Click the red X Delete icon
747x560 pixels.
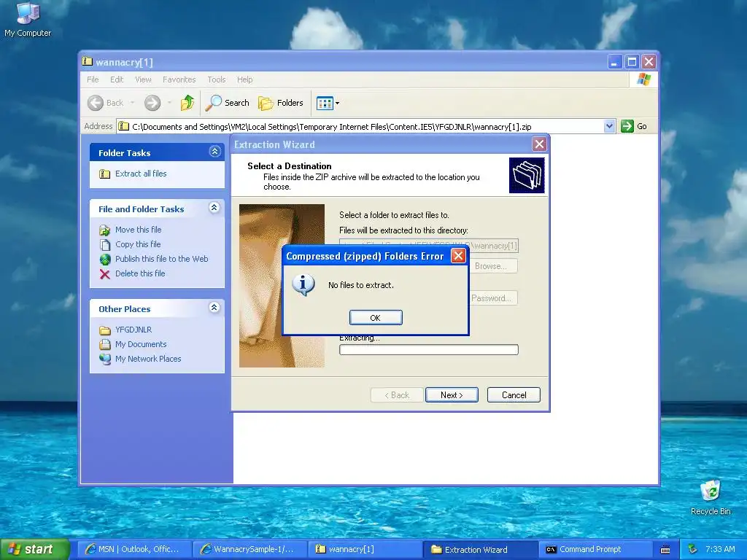pos(105,274)
